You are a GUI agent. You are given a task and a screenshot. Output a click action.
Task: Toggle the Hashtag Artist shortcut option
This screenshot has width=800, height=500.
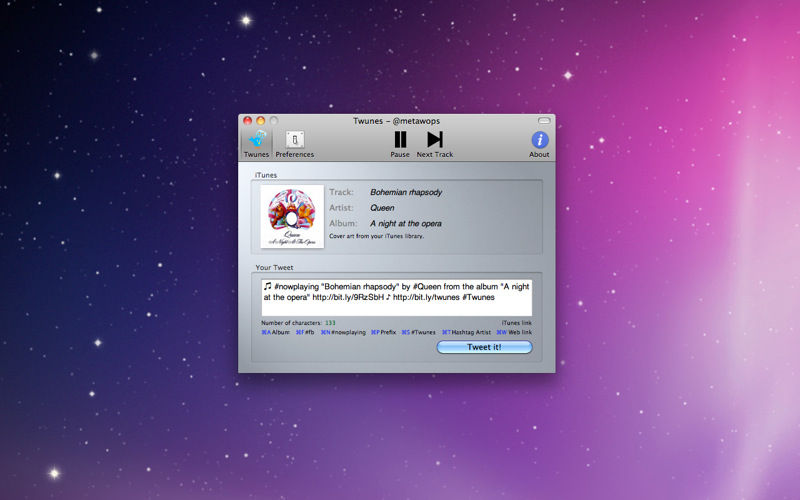click(x=466, y=332)
